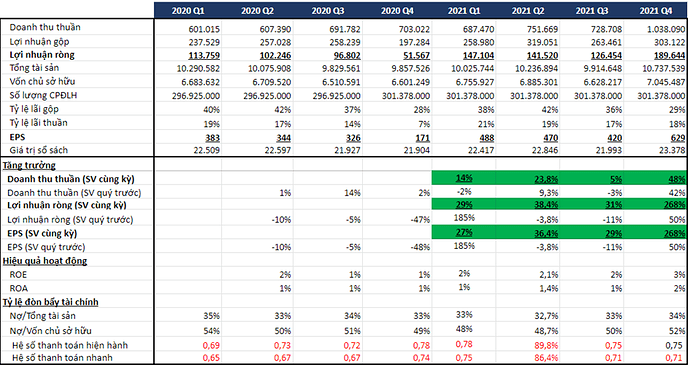Select the debt to assets value 32,7%
This screenshot has height=367, width=690.
(546, 316)
